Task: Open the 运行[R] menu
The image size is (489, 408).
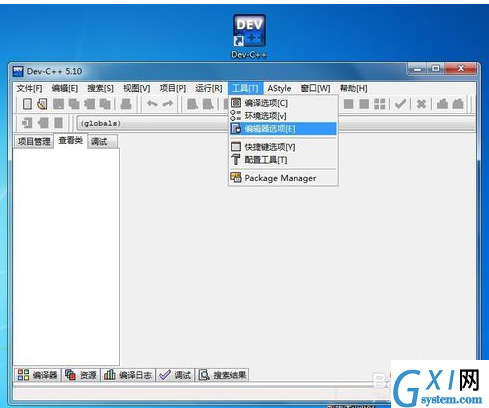Action: point(209,88)
